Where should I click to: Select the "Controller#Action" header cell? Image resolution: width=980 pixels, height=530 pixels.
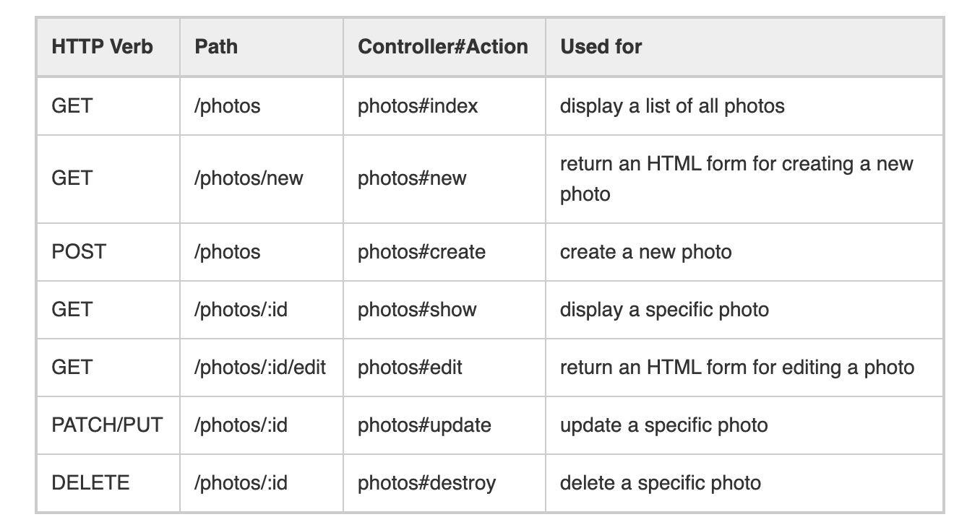pyautogui.click(x=442, y=47)
